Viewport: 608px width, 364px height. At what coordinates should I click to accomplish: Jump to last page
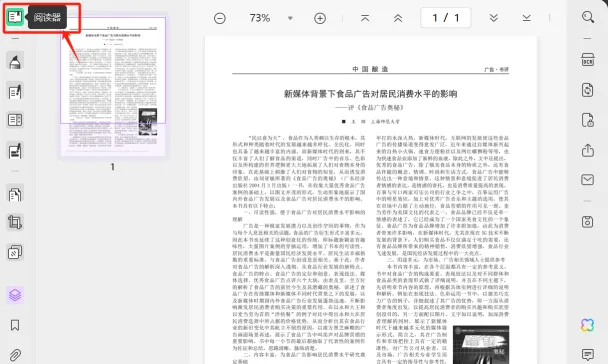527,18
